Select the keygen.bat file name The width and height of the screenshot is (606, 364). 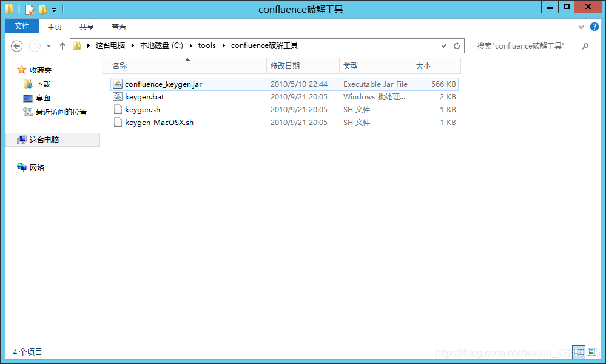click(x=144, y=96)
